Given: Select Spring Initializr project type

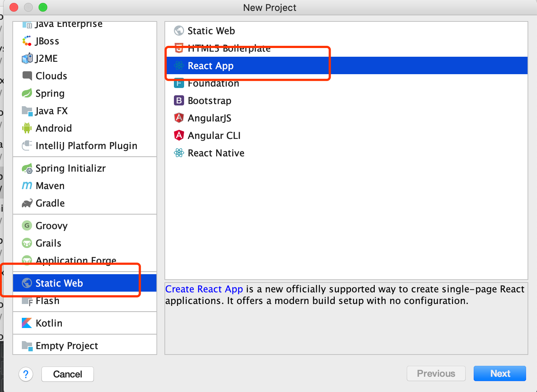Looking at the screenshot, I should [x=70, y=168].
